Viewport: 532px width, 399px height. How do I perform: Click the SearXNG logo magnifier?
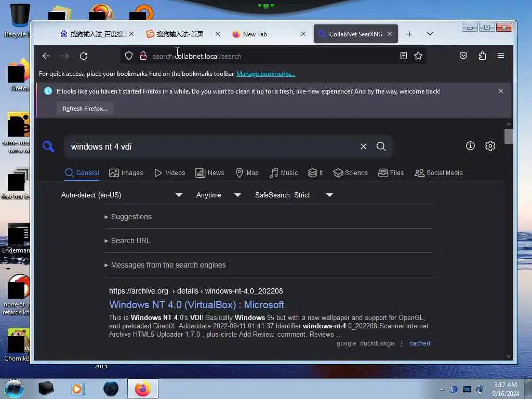(x=48, y=147)
